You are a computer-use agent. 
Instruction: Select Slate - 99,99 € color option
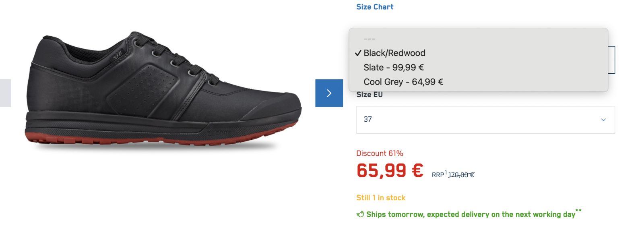(x=393, y=68)
